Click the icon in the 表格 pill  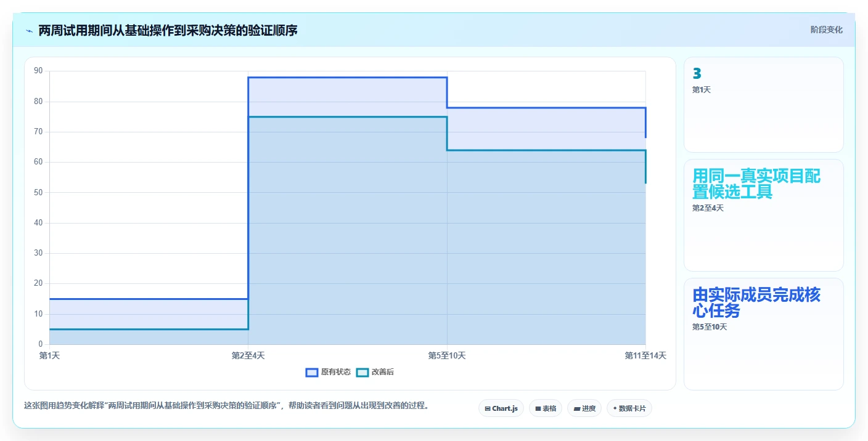point(538,408)
